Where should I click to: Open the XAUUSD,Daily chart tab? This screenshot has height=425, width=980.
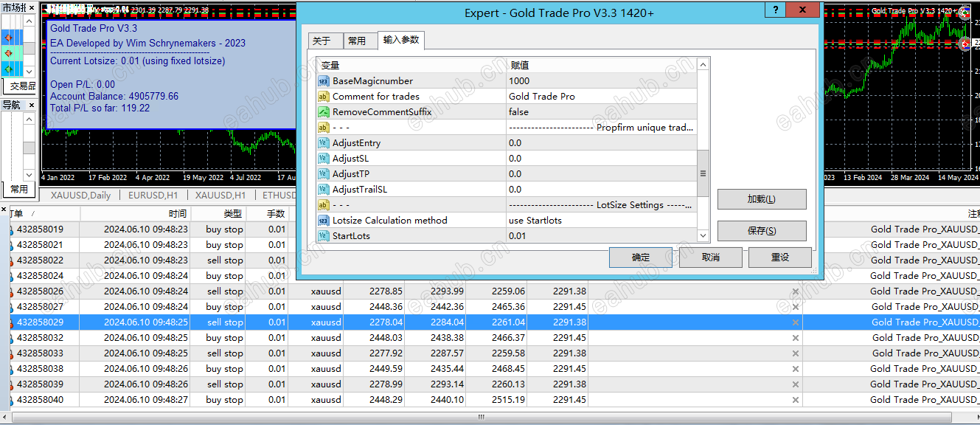[x=80, y=196]
